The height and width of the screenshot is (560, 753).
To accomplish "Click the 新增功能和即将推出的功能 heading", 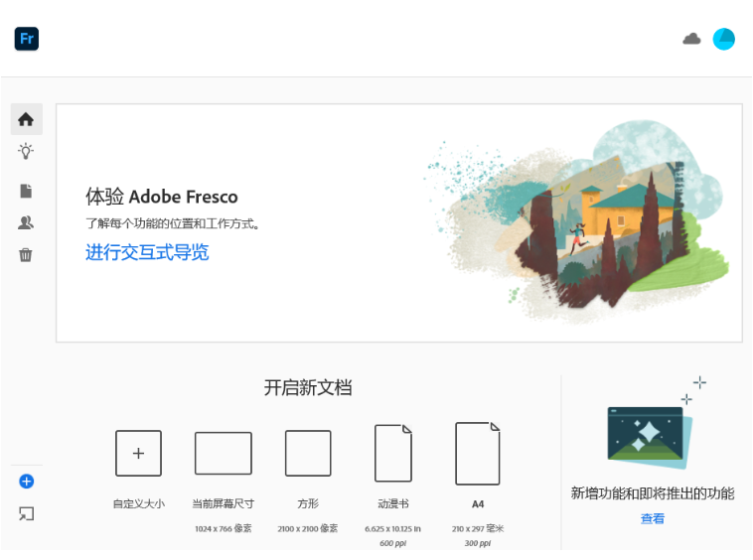I will coord(653,493).
